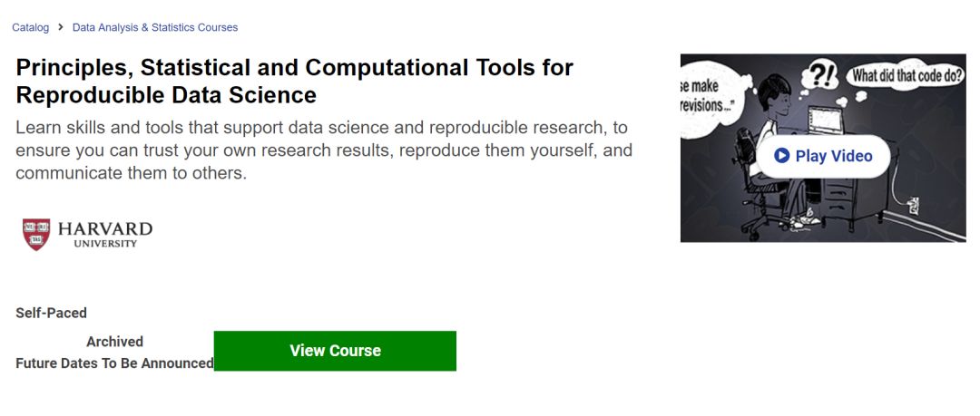
Task: Open Data Analysis & Statistics Courses breadcrumb
Action: coord(155,27)
